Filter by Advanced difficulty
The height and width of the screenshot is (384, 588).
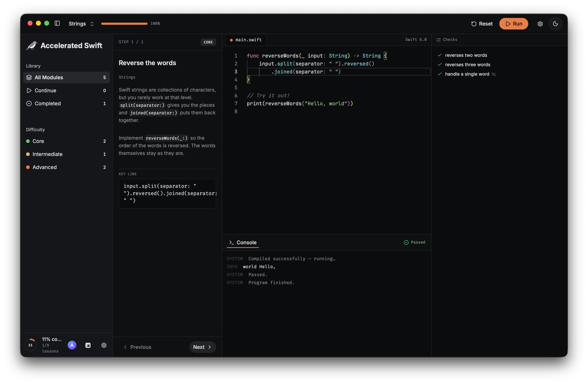(66, 167)
